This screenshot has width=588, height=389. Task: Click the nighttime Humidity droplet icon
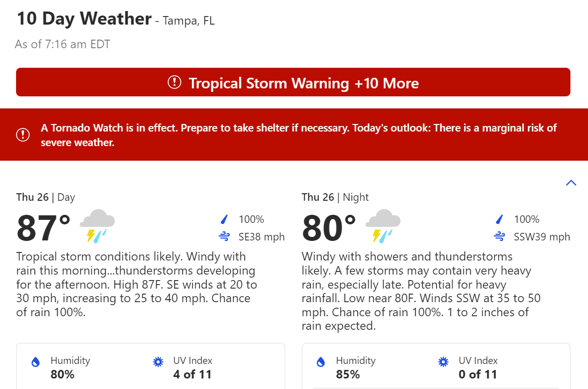[321, 362]
